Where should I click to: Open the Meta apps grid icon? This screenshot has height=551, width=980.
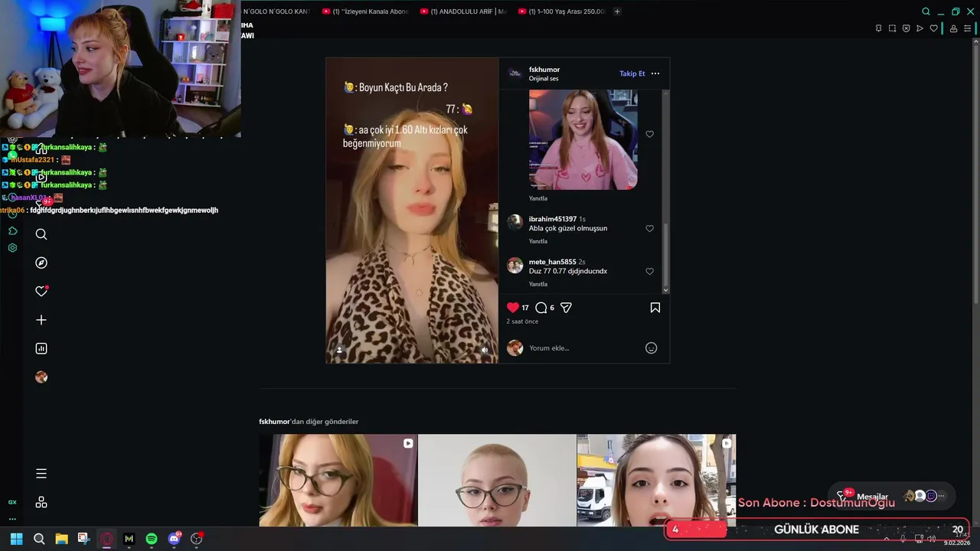click(x=41, y=502)
